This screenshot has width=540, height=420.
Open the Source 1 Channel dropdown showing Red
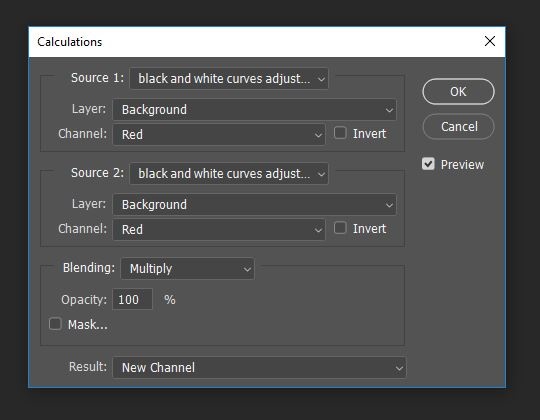[219, 135]
